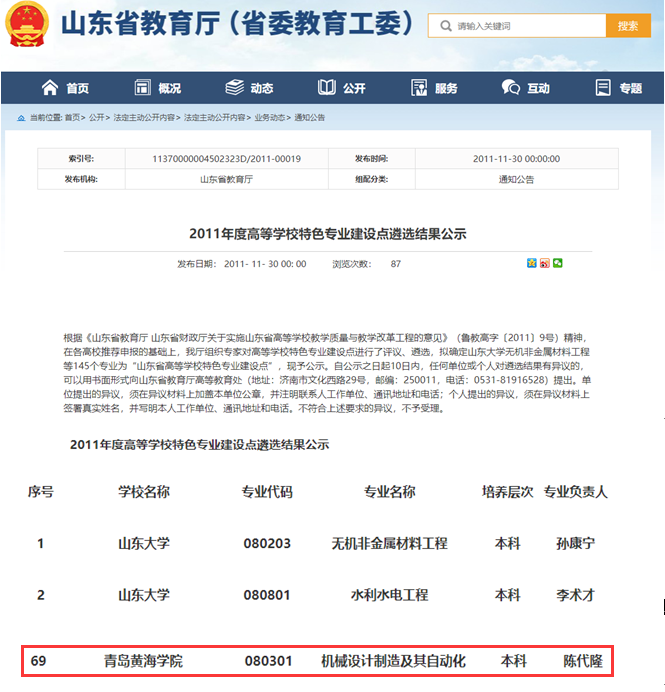Focus the 请输入关键词 search field

520,26
